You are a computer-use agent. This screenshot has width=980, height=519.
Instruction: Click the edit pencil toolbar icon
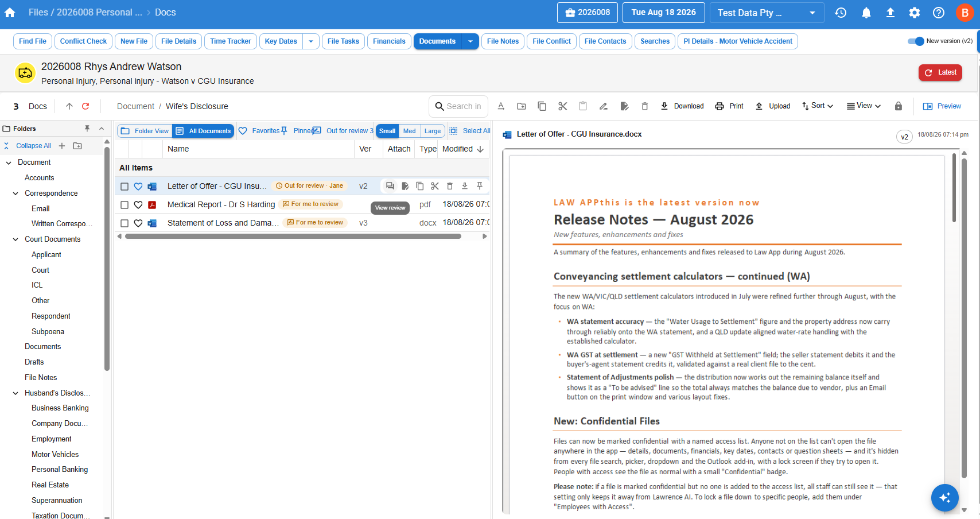604,106
